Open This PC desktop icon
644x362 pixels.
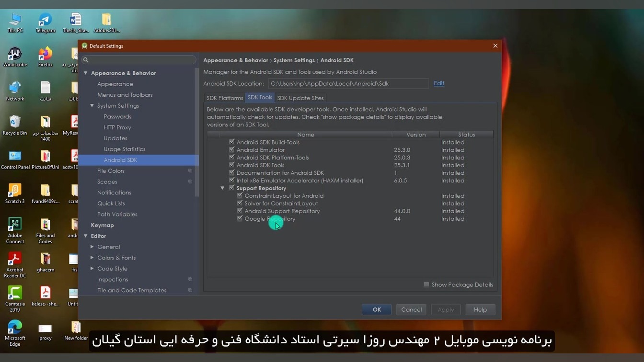pos(15,23)
